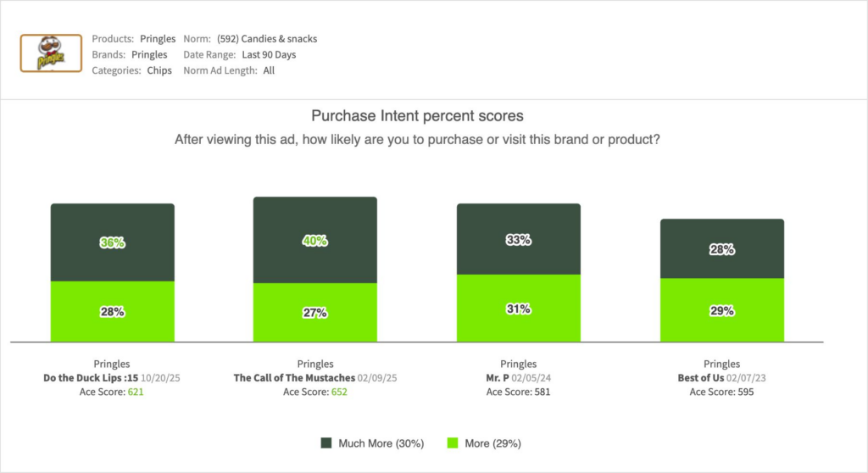The width and height of the screenshot is (868, 473).
Task: Toggle the More (29%) legend label
Action: click(x=492, y=443)
